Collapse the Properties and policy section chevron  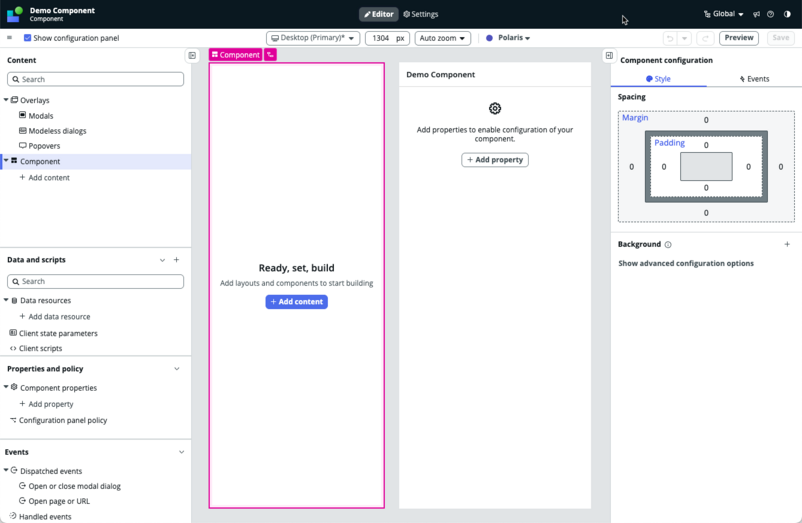[176, 369]
